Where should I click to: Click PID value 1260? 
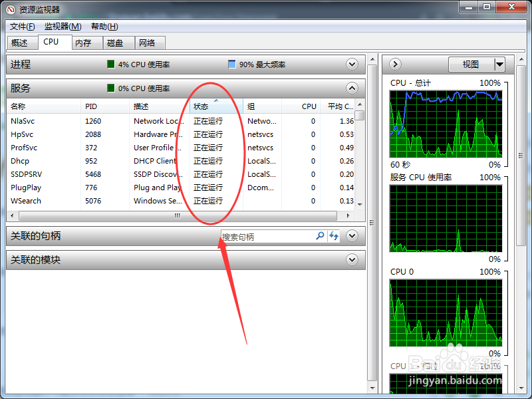pyautogui.click(x=93, y=121)
